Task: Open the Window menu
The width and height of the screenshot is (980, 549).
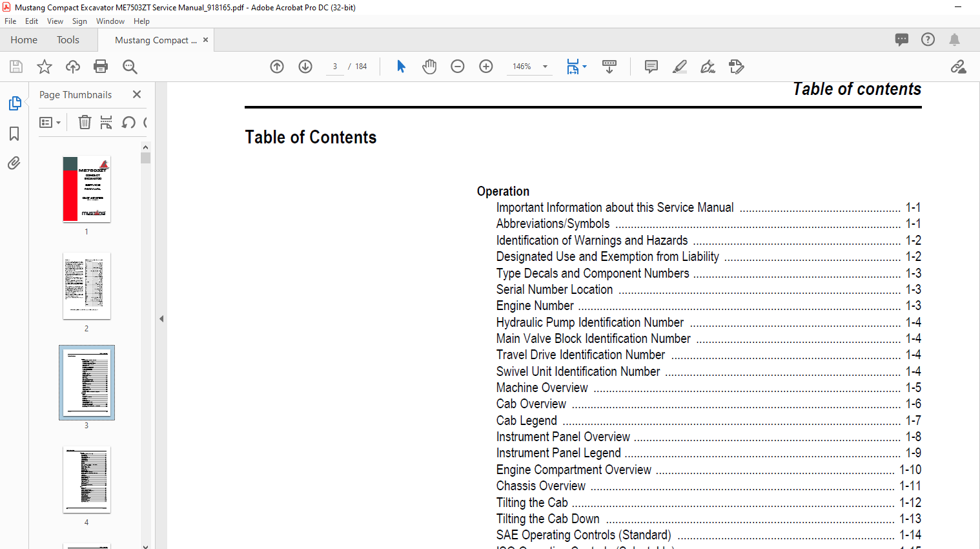Action: coord(110,21)
